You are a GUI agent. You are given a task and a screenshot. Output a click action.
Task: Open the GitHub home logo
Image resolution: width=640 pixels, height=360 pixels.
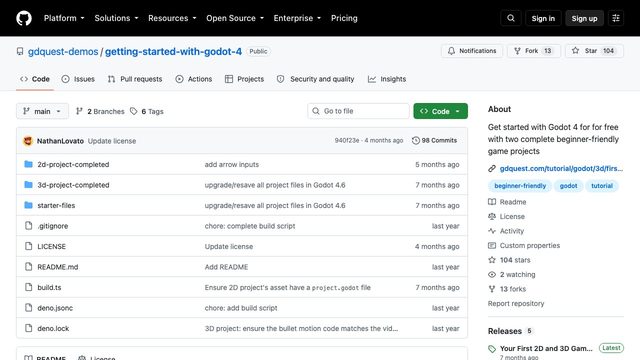click(x=24, y=18)
